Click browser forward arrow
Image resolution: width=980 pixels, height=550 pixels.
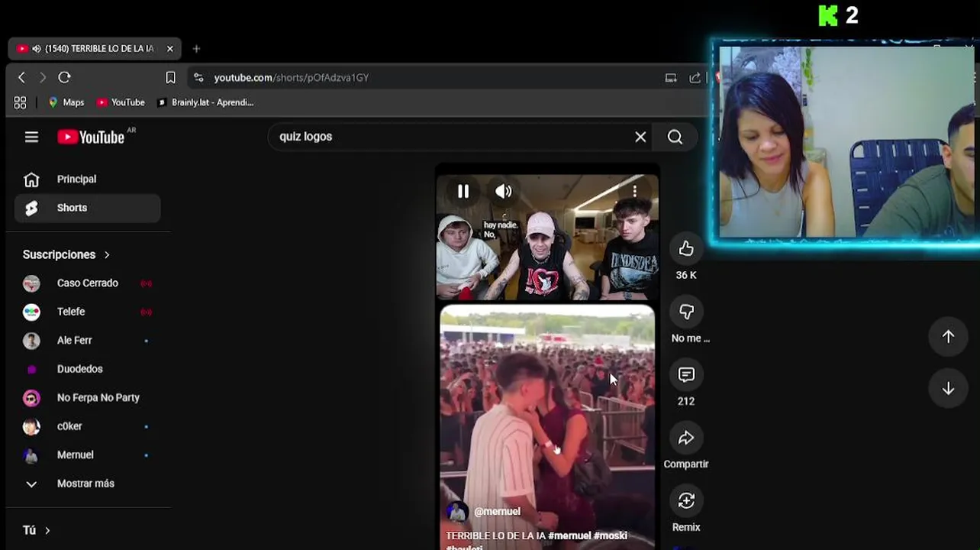pos(43,77)
